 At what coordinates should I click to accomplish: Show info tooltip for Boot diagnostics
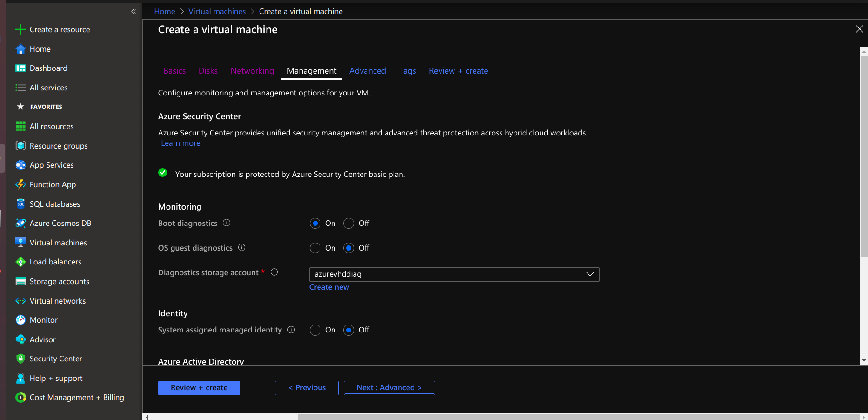(227, 223)
